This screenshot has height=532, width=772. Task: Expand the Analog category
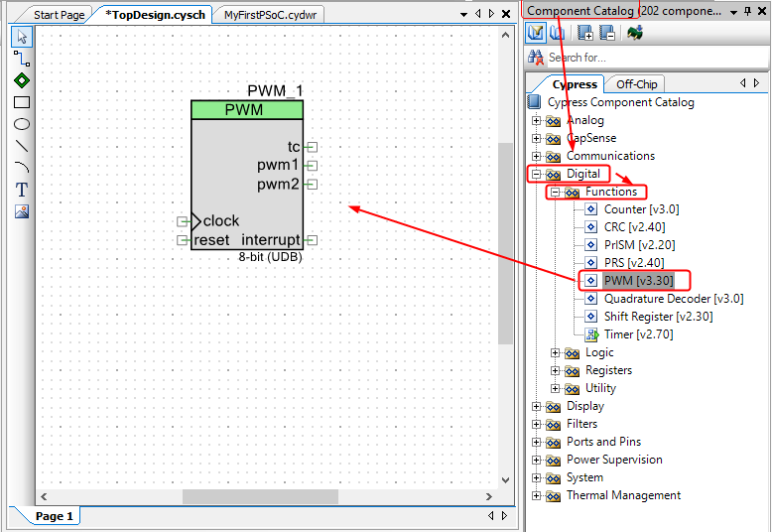[x=537, y=120]
